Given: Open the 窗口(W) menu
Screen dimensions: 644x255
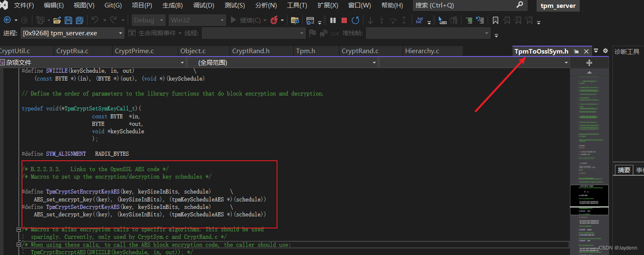Looking at the screenshot, I should coord(360,5).
